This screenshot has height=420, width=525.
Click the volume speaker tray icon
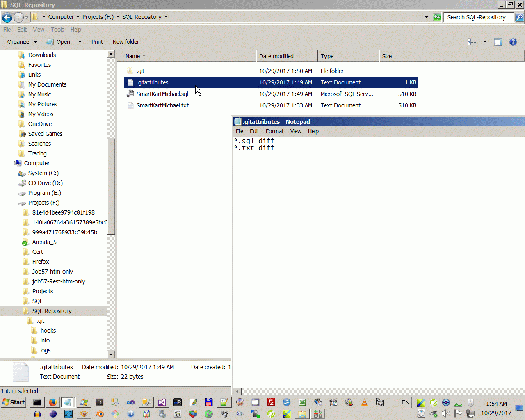[446, 413]
